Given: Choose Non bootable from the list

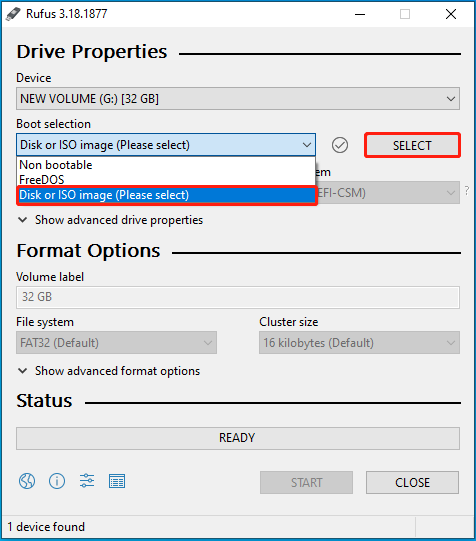Looking at the screenshot, I should coord(166,165).
